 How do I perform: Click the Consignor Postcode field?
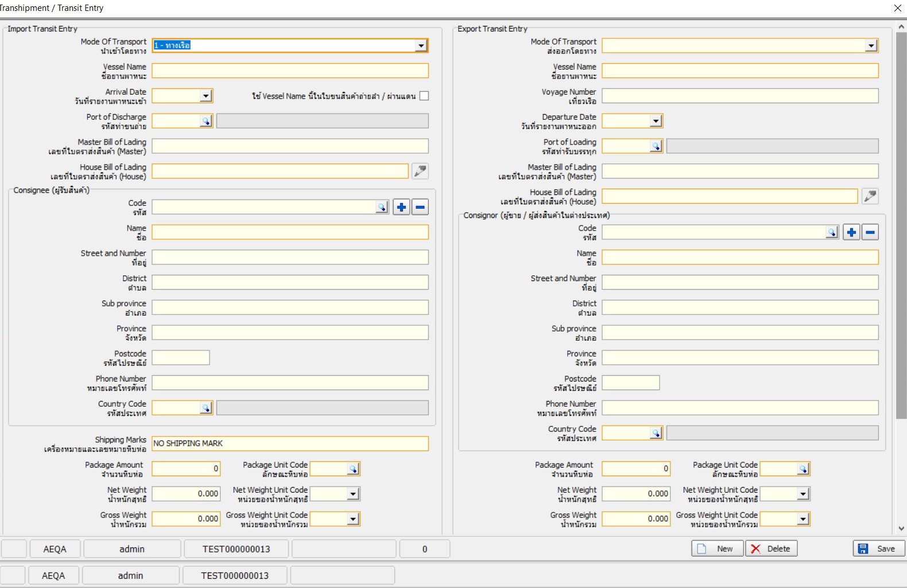pyautogui.click(x=631, y=383)
